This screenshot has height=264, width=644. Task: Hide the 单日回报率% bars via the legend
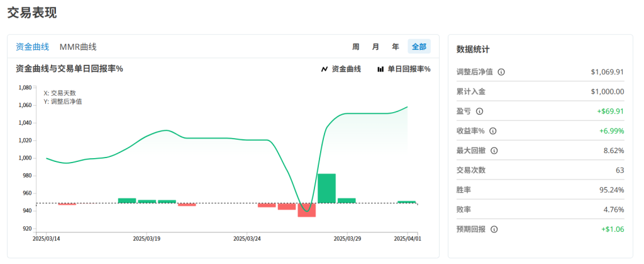[x=403, y=69]
